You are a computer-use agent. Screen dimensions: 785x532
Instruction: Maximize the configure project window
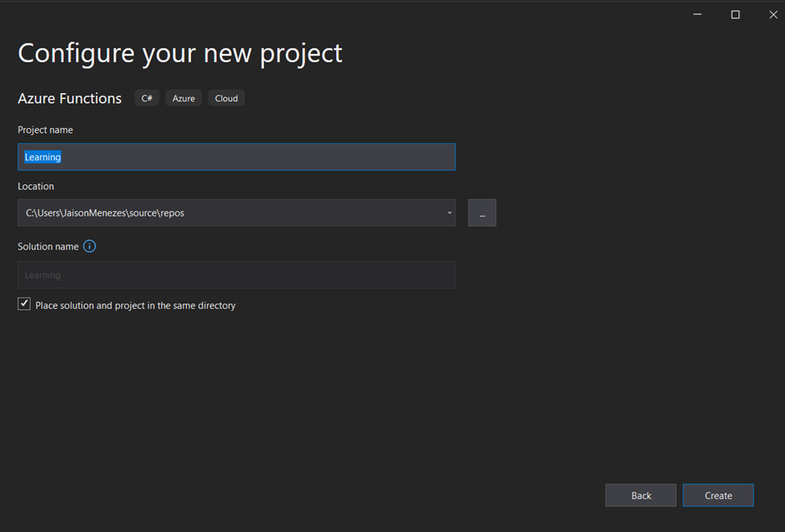735,14
